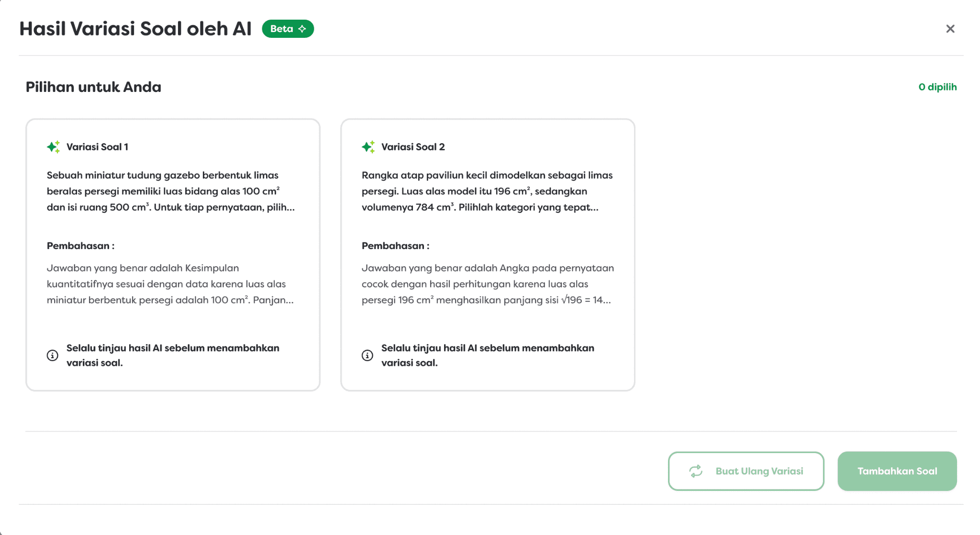Click the info icon in Variasi Soal 2 card
Viewport: 980px width, 535px height.
tap(367, 355)
